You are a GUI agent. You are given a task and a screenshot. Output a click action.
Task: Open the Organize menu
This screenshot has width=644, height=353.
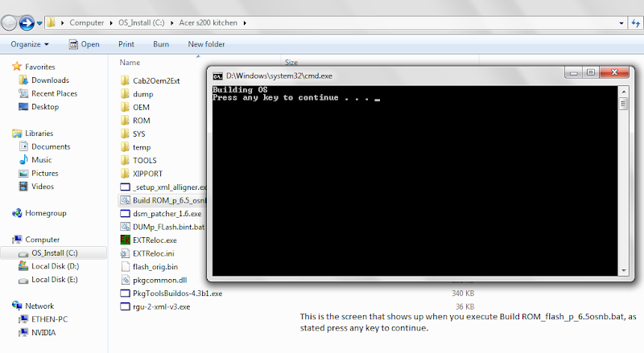pyautogui.click(x=30, y=44)
